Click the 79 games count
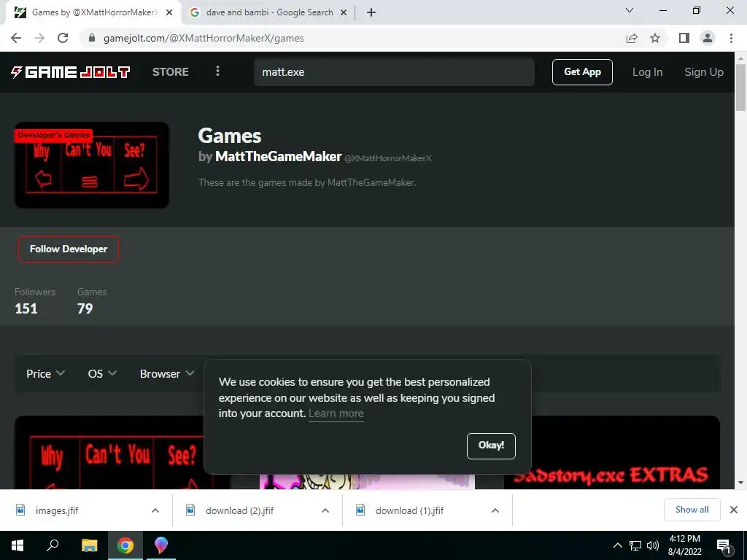 [85, 308]
